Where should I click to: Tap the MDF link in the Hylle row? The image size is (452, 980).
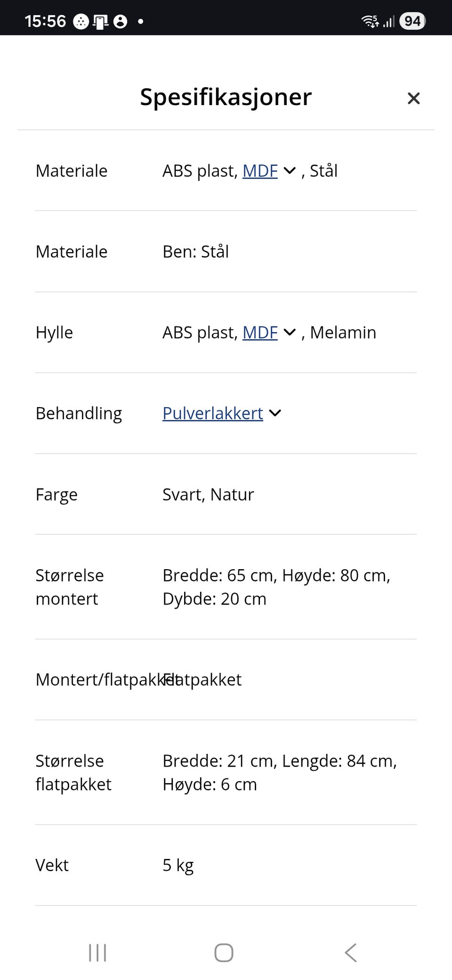[259, 332]
